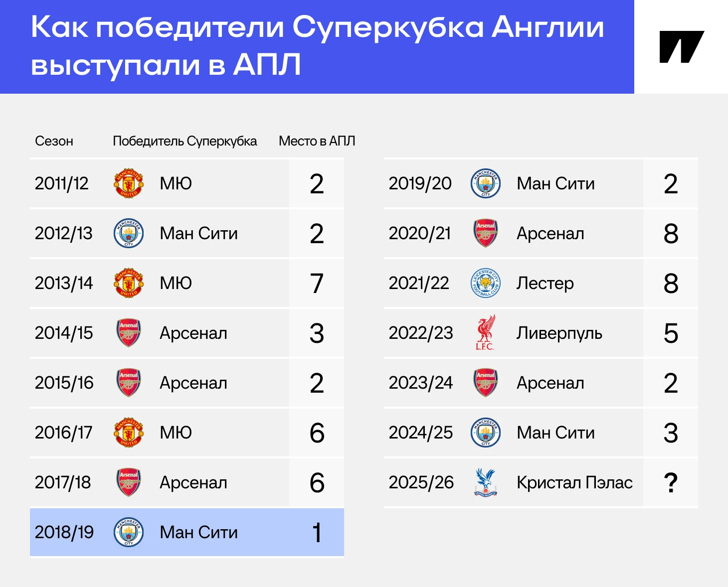Click Manchester United crest in 2016/17 row

point(129,433)
